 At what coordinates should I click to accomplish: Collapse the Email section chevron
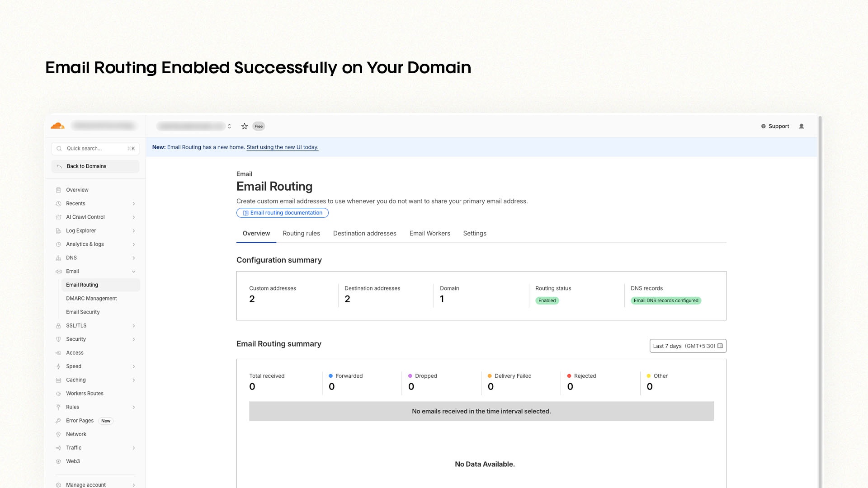133,271
